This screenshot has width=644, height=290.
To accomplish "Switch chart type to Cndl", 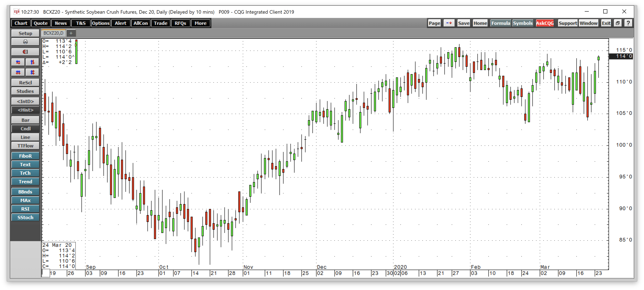I will point(25,129).
